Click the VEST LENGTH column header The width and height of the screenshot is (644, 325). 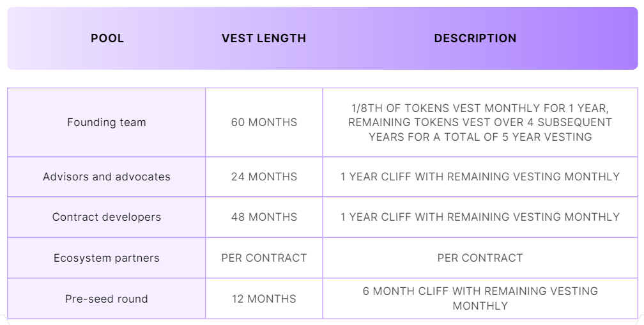[264, 38]
